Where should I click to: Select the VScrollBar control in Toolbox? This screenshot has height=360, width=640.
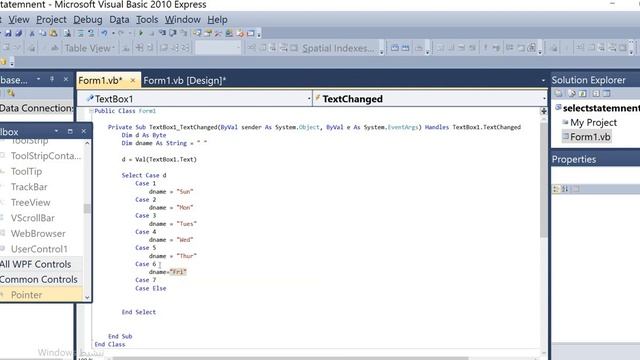[x=33, y=218]
